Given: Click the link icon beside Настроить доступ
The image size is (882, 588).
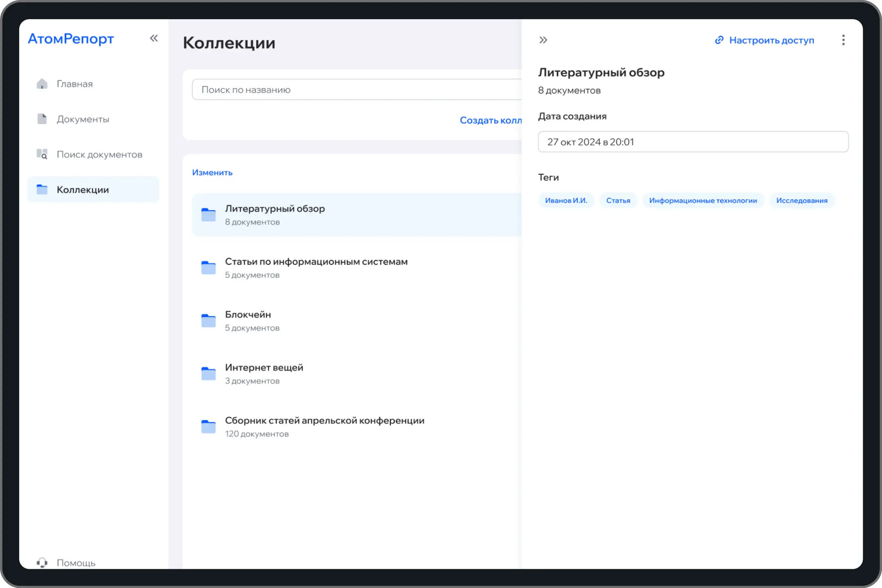Looking at the screenshot, I should 719,40.
